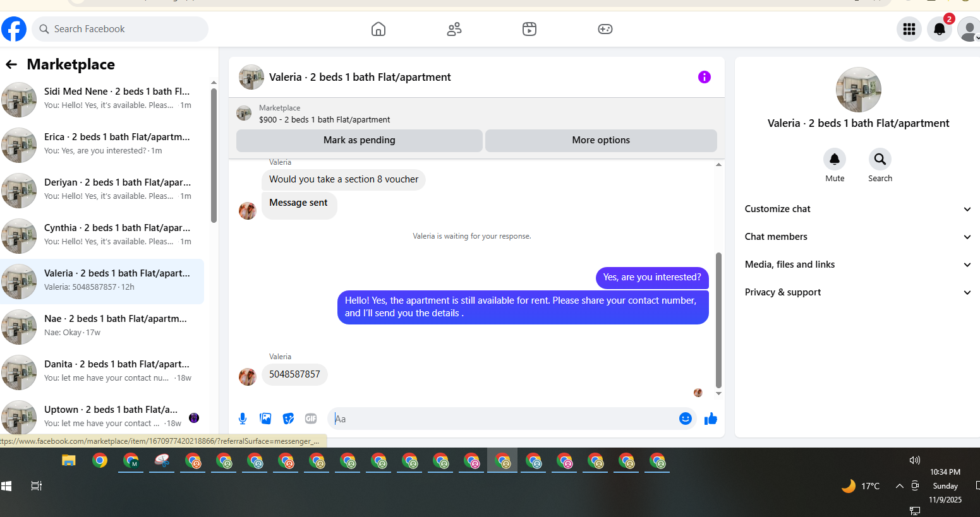Open the Facebook menu grid icon

pyautogui.click(x=909, y=29)
